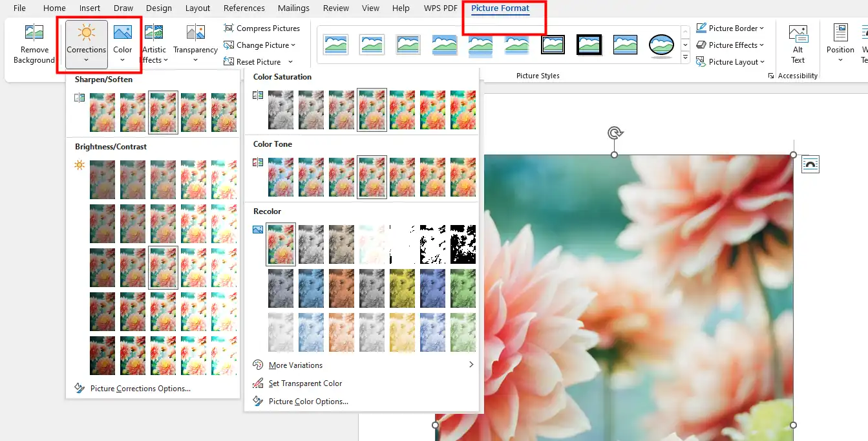The image size is (868, 441).
Task: Select the black oval picture style
Action: 661,45
